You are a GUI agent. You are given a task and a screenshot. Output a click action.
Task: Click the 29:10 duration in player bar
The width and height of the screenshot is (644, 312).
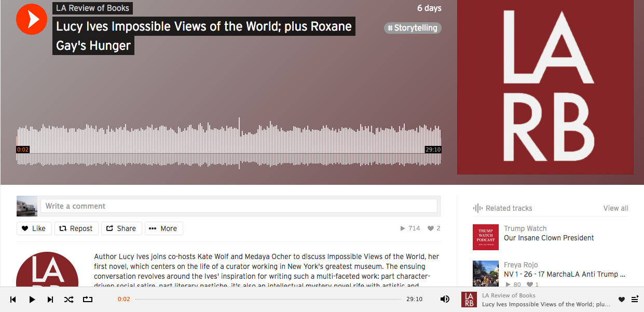tap(414, 300)
